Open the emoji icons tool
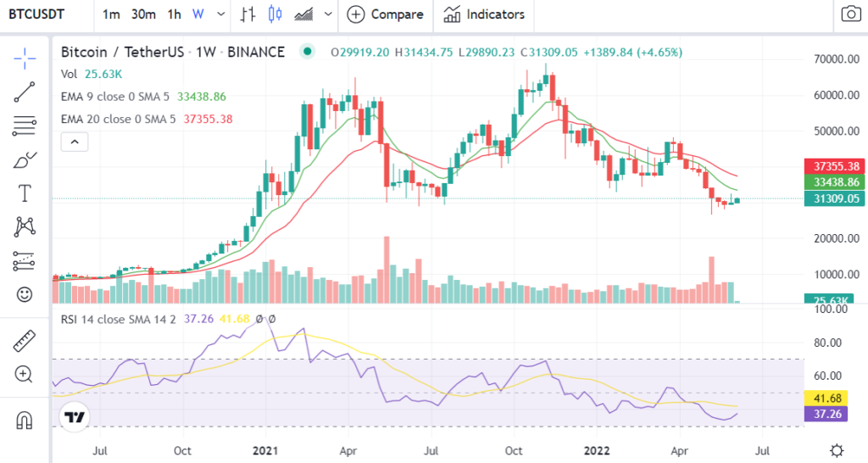This screenshot has width=868, height=463. 25,294
